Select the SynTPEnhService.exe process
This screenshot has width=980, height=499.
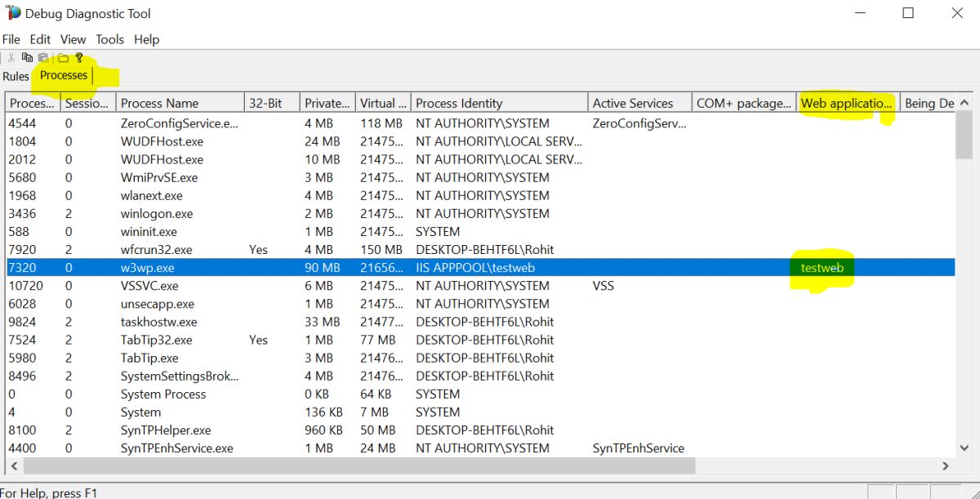(x=479, y=448)
